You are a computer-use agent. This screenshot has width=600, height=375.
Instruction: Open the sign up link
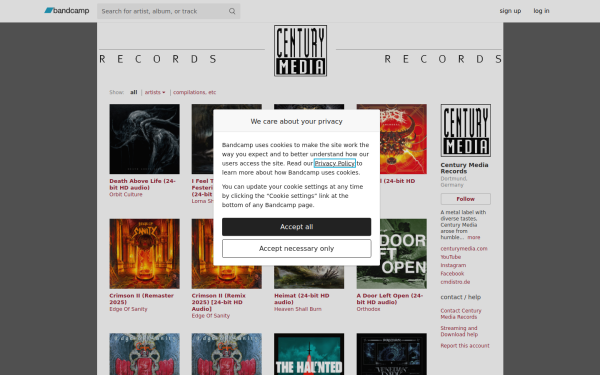click(x=510, y=11)
